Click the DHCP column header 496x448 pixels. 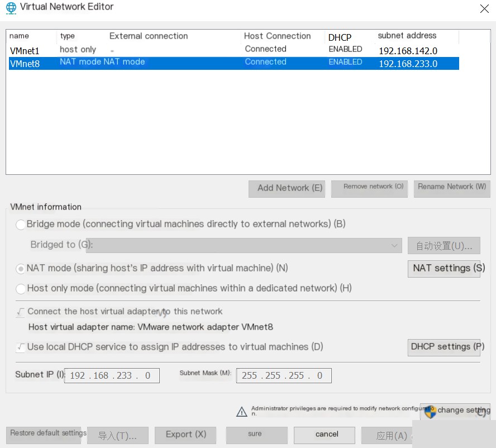(x=340, y=37)
